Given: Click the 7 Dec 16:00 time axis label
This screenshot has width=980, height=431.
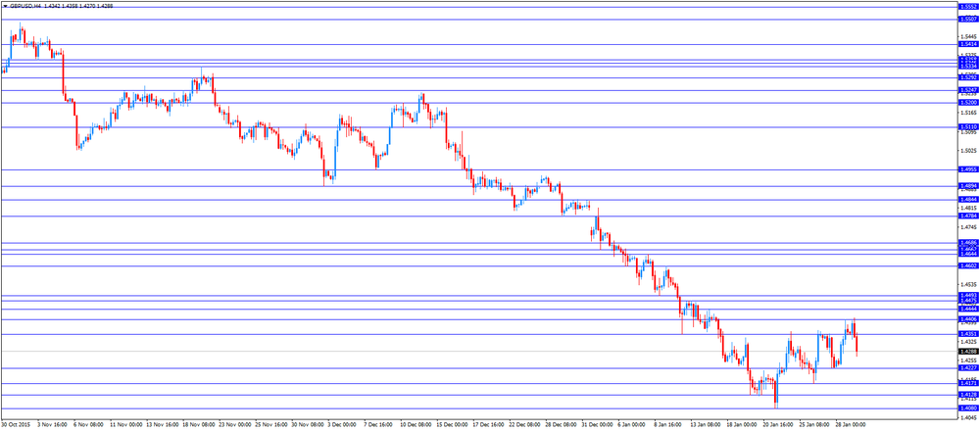Looking at the screenshot, I should (378, 423).
